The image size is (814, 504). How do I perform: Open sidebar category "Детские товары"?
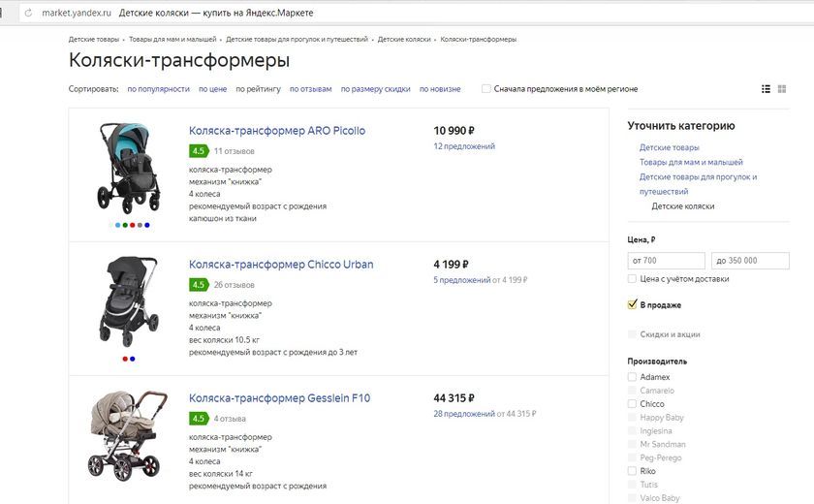(670, 147)
